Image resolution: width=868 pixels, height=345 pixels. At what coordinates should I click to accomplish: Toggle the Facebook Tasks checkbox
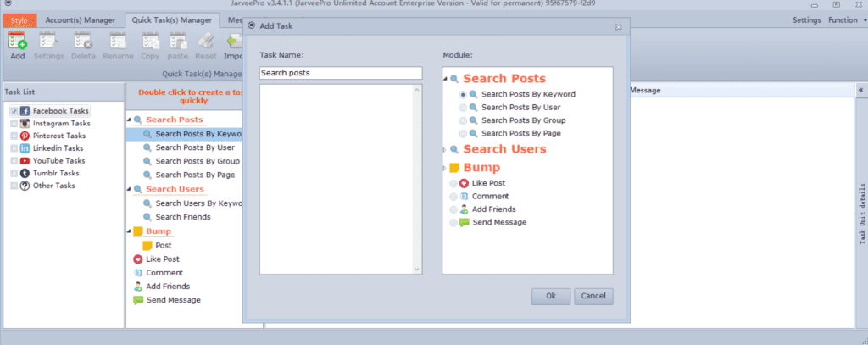(14, 111)
